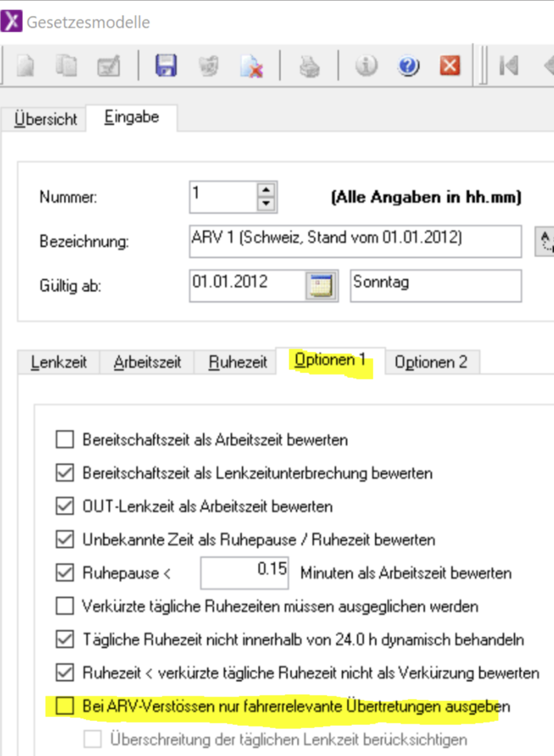Screen dimensions: 554x756
Task: Click the Edit record toolbar icon
Action: click(108, 66)
